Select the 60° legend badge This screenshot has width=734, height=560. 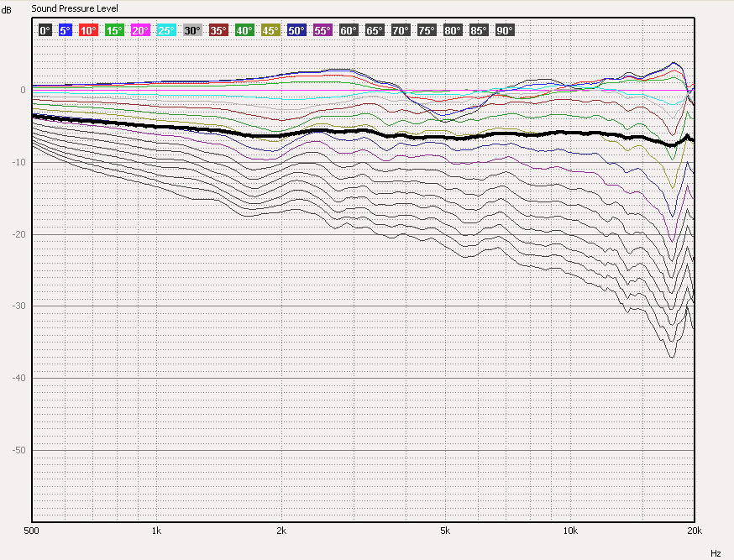pyautogui.click(x=349, y=31)
